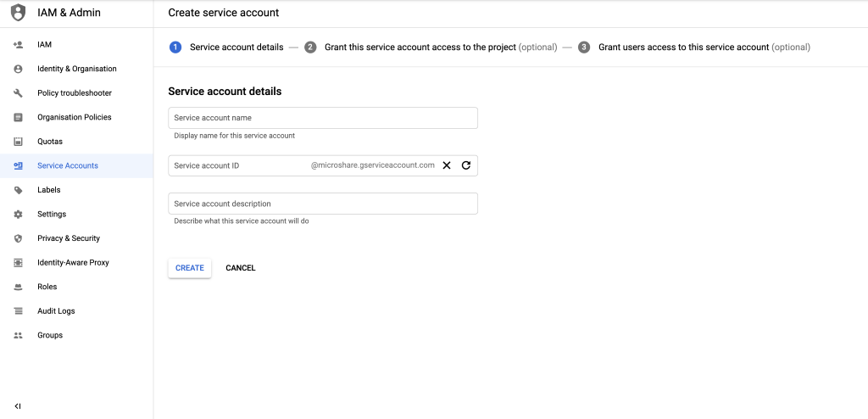
Task: Open Audit Logs page
Action: pos(56,311)
